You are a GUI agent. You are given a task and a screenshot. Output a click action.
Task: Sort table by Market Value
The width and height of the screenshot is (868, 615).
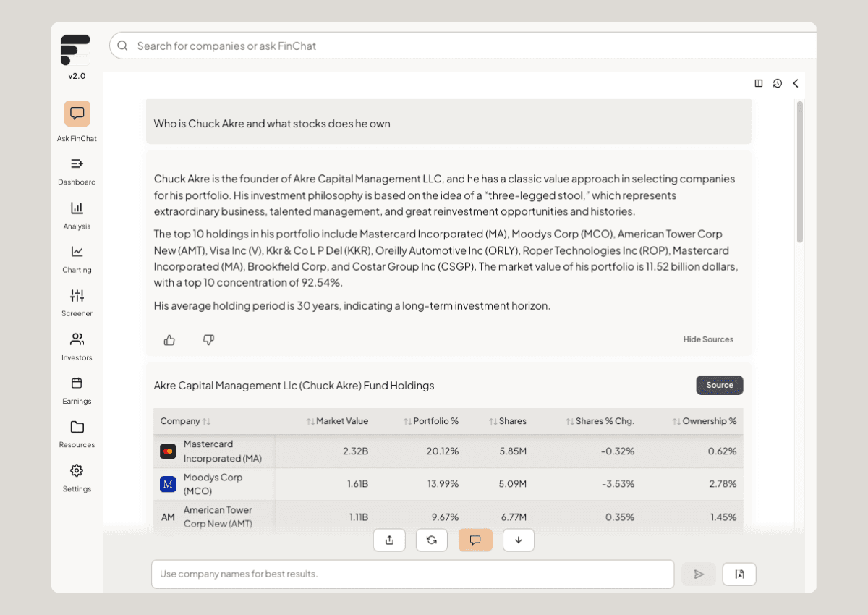coord(337,421)
